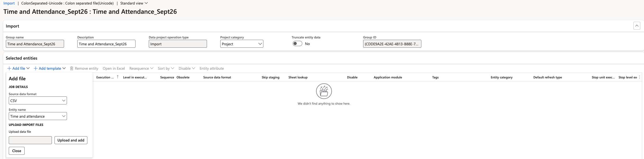Open the Disable toolbar dropdown
This screenshot has height=159, width=644.
[x=187, y=68]
